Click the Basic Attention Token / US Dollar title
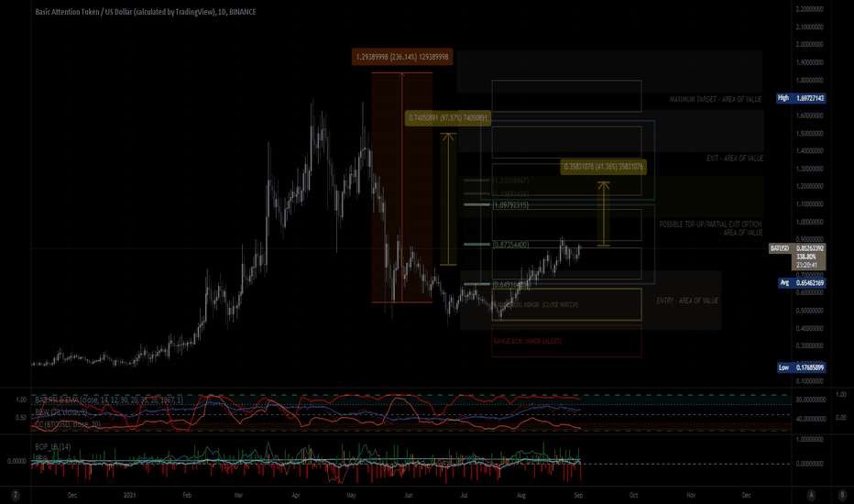This screenshot has width=854, height=504. (146, 12)
